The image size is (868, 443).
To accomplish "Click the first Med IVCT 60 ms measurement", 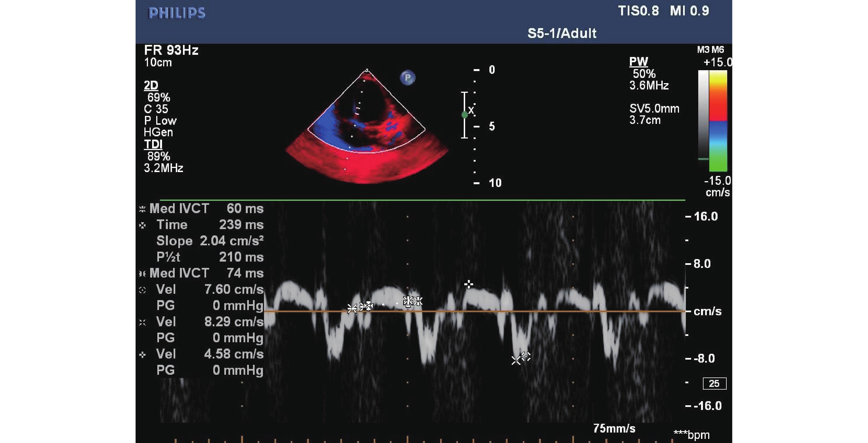I will [x=206, y=209].
